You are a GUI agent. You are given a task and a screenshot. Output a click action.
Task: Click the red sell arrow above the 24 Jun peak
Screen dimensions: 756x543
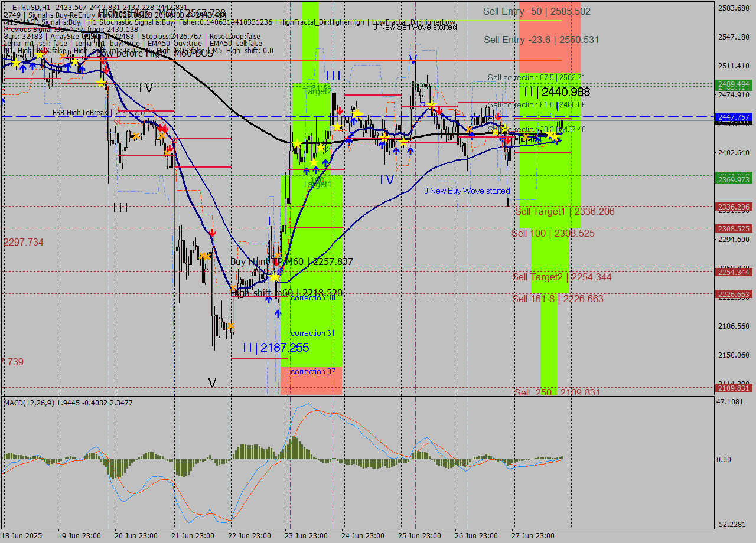pyautogui.click(x=340, y=111)
